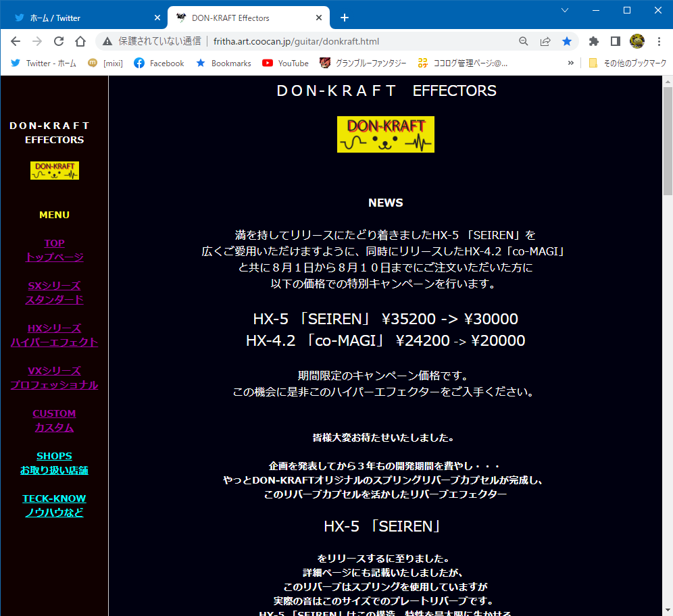
Task: Open the YouTube bookmark
Action: [285, 63]
